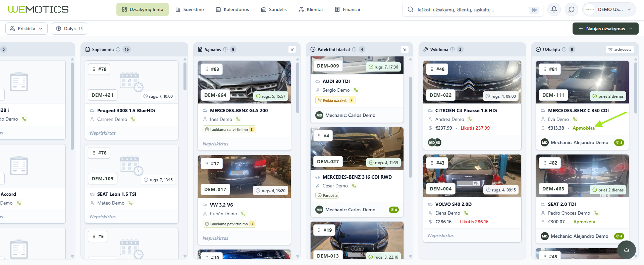
Task: Click the parts badge on DEM-027 card
Action: (393, 210)
